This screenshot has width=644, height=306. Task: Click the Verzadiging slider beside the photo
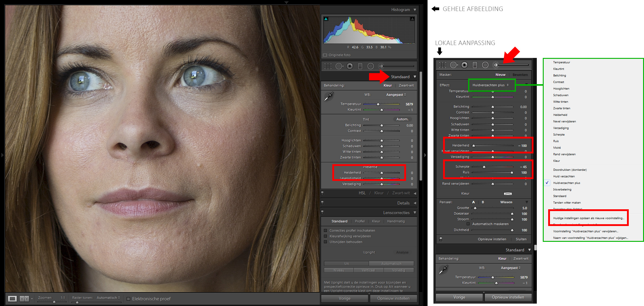[x=382, y=184]
